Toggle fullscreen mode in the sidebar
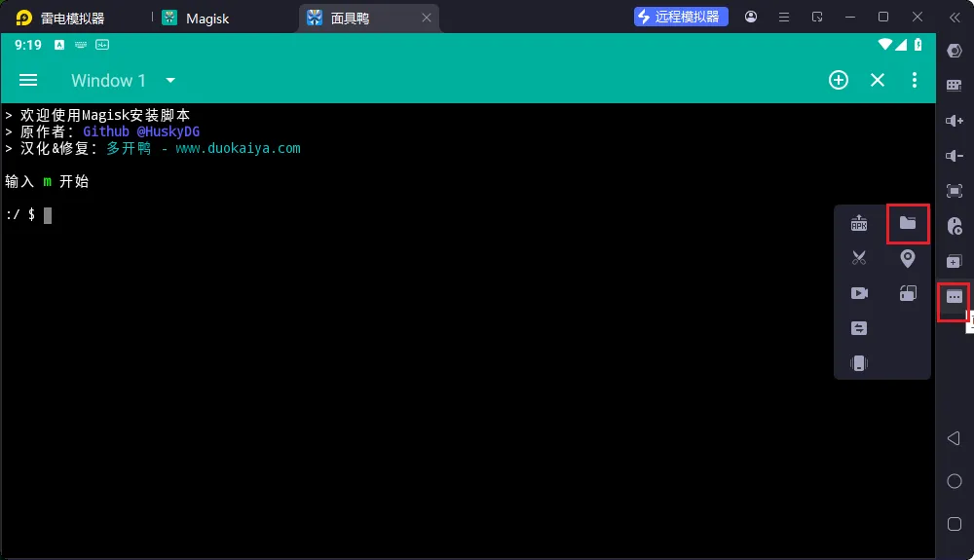Image resolution: width=974 pixels, height=560 pixels. coord(955,191)
